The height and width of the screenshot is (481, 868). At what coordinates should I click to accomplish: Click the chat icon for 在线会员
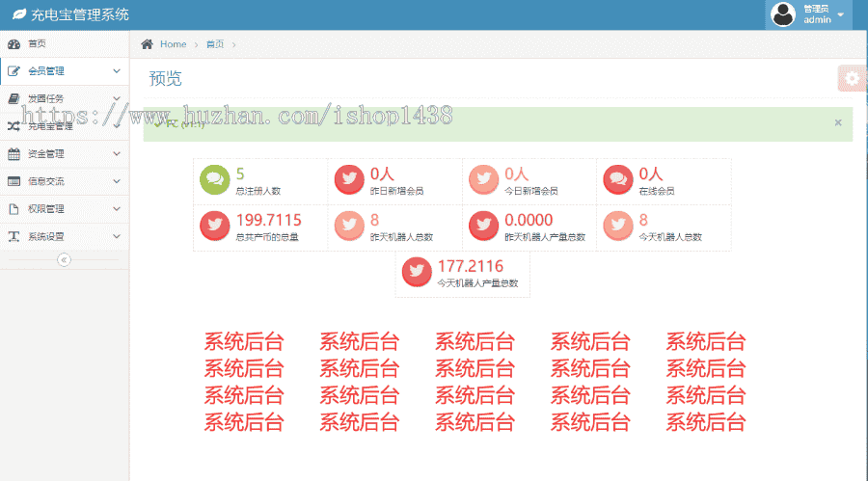(x=618, y=180)
